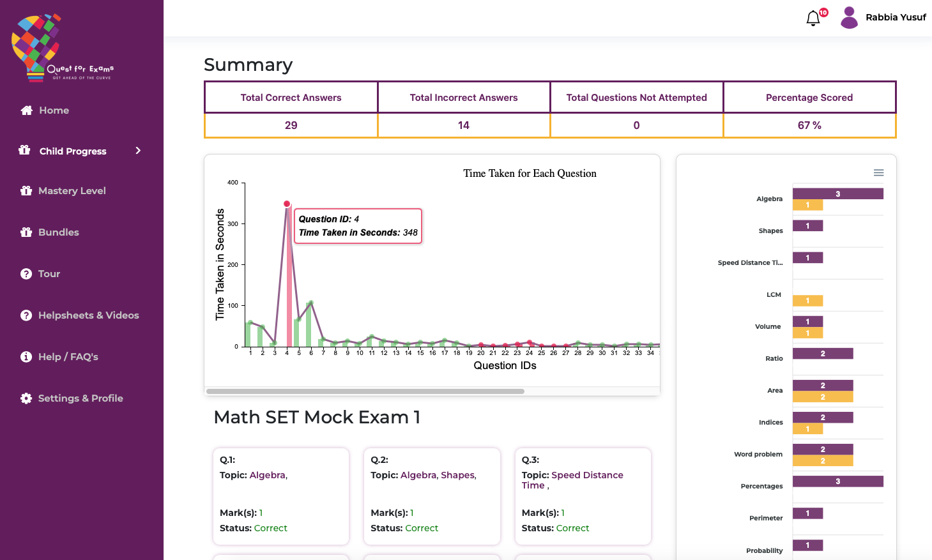
Task: Click the chart's horizontal scrollbar
Action: tap(365, 391)
